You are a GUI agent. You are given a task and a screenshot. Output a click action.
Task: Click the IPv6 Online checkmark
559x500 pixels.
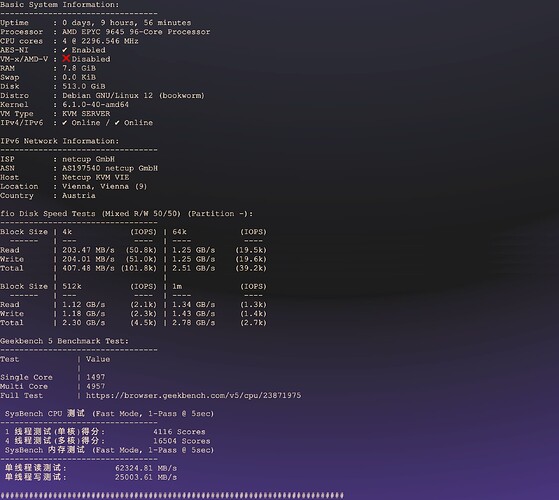tap(117, 123)
